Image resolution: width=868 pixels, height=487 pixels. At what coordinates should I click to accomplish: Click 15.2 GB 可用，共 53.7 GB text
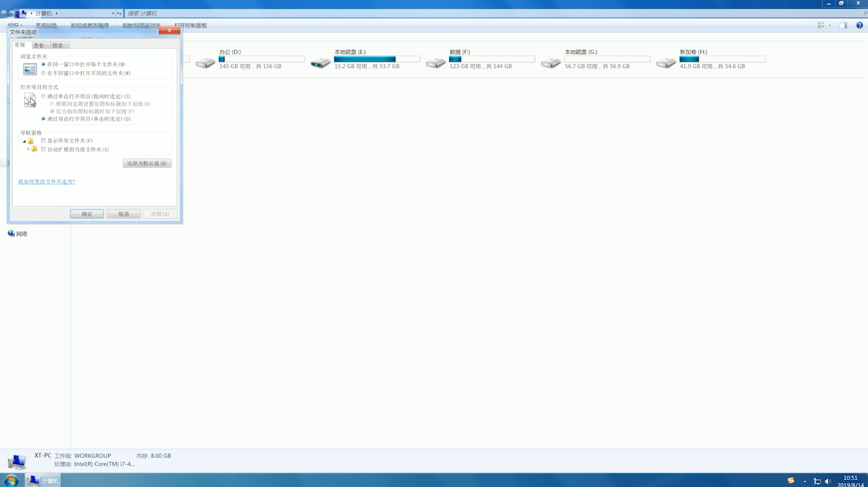click(x=367, y=66)
